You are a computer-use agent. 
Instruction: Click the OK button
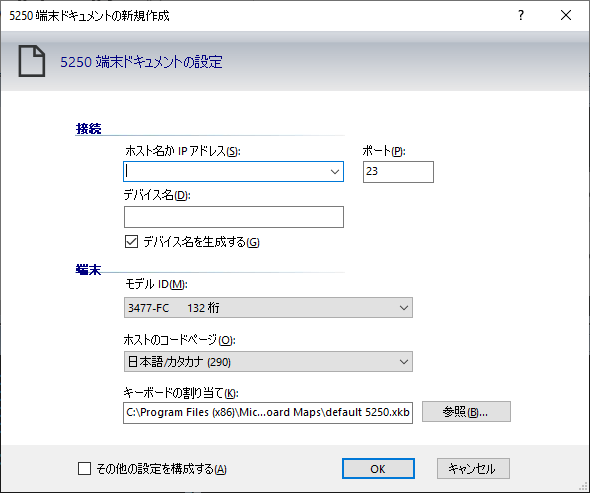click(378, 469)
